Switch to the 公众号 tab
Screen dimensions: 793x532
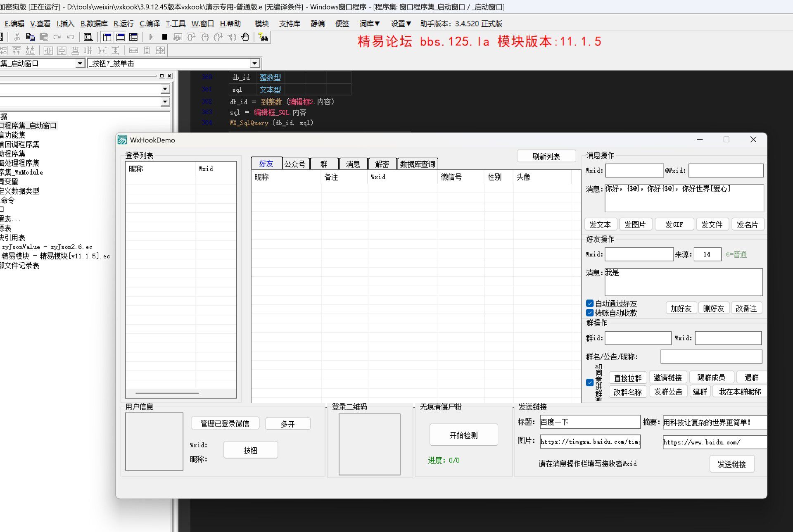coord(295,164)
